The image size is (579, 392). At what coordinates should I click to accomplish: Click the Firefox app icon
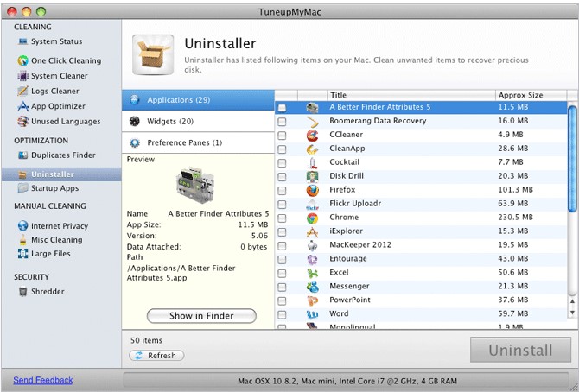coord(312,191)
